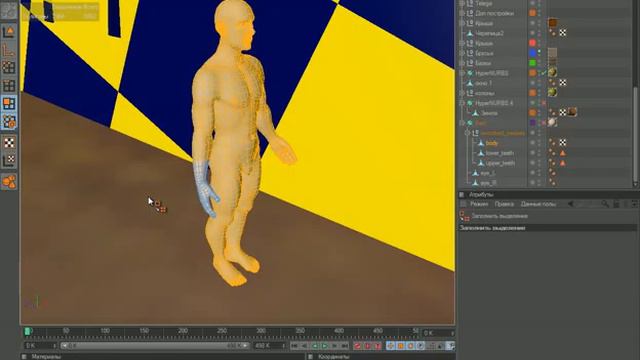Toggle the red X on HyperNURBS 4 row
Screen dimensions: 640x360
pos(544,103)
